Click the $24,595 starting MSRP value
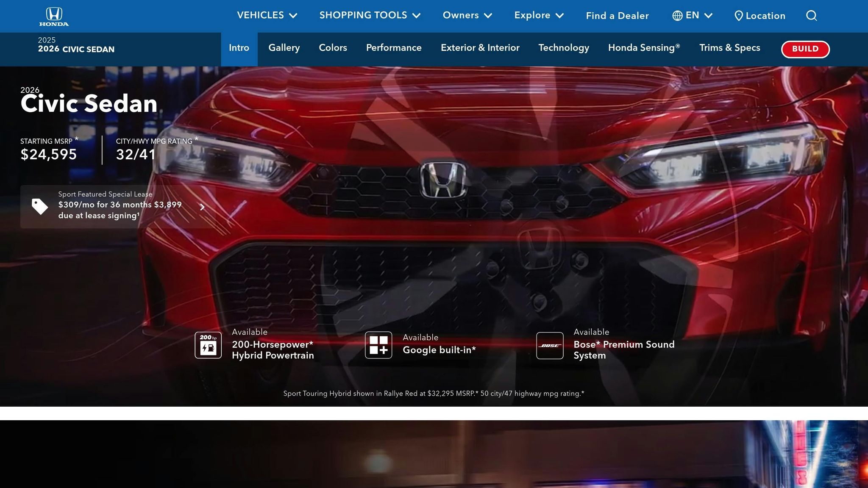Screen dimensions: 868x488 coord(49,155)
